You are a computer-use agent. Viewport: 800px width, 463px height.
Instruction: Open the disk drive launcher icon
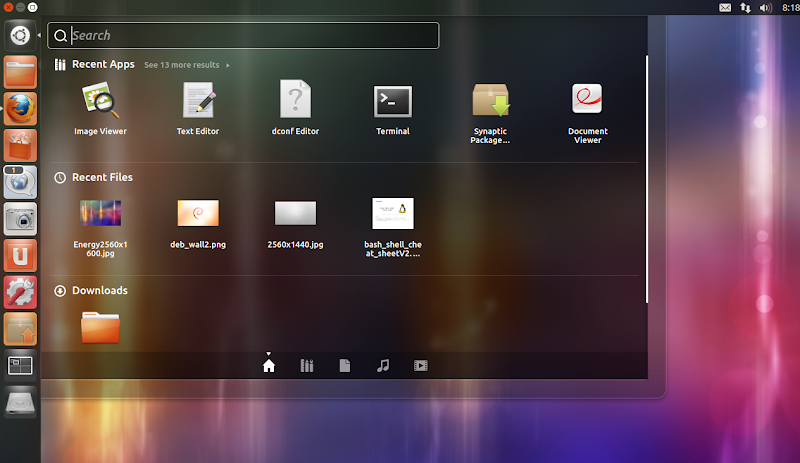20,402
